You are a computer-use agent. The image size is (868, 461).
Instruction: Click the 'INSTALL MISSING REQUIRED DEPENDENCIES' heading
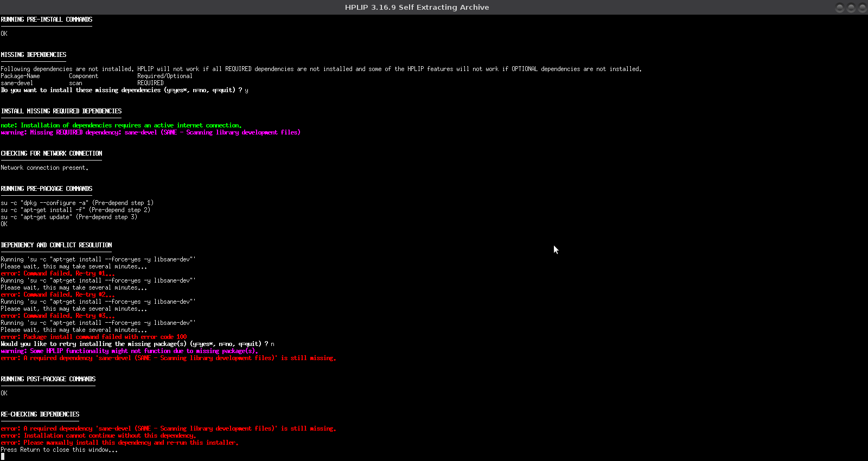(x=61, y=111)
